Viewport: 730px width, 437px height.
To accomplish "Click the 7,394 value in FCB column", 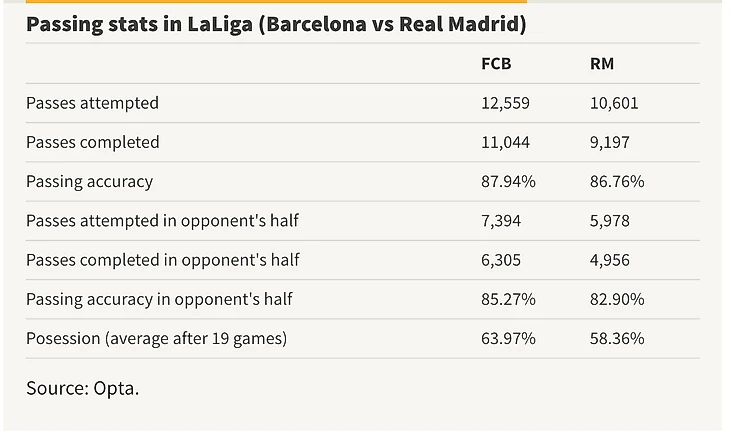I will pyautogui.click(x=501, y=221).
